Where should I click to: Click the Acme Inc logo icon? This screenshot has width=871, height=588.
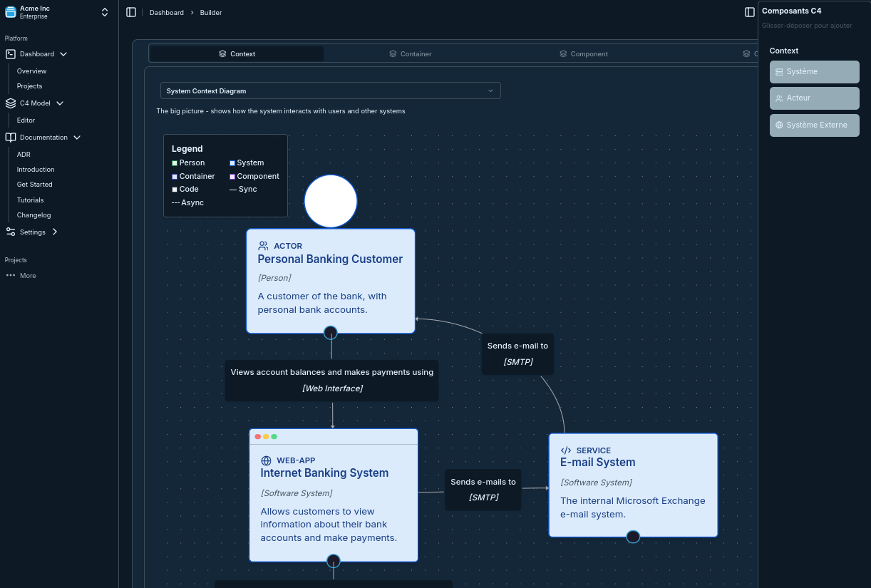[x=11, y=12]
